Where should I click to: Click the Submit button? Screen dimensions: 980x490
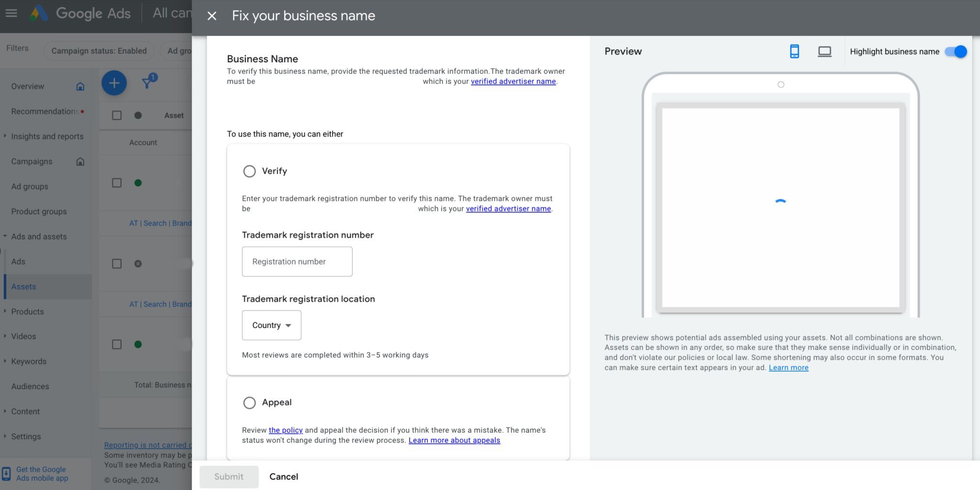pos(229,477)
